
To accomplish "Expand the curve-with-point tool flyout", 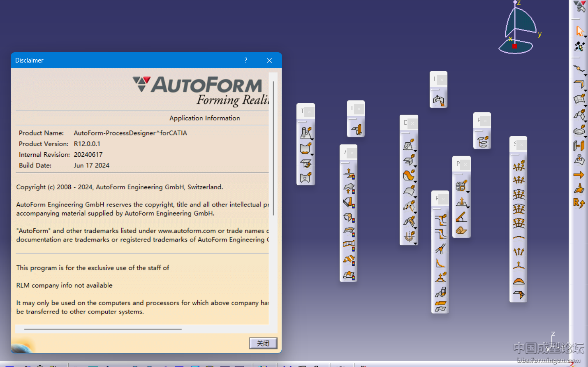I will [579, 69].
